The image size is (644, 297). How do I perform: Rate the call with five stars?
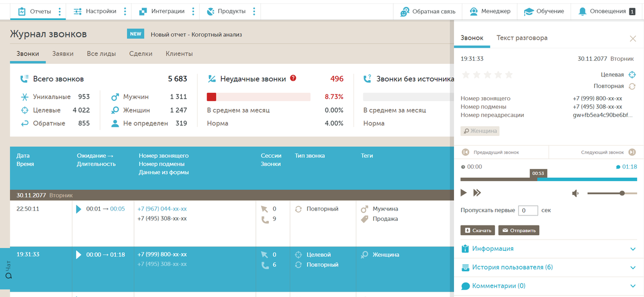click(x=509, y=75)
